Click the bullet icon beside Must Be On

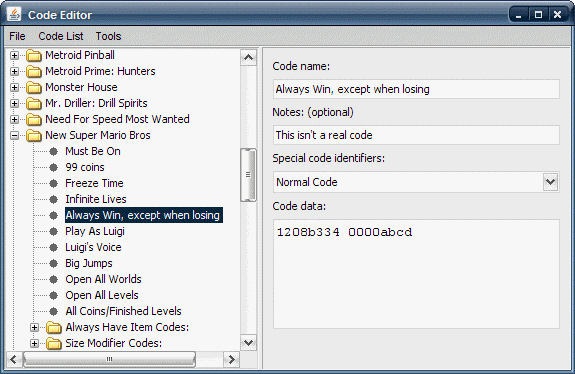click(x=54, y=151)
